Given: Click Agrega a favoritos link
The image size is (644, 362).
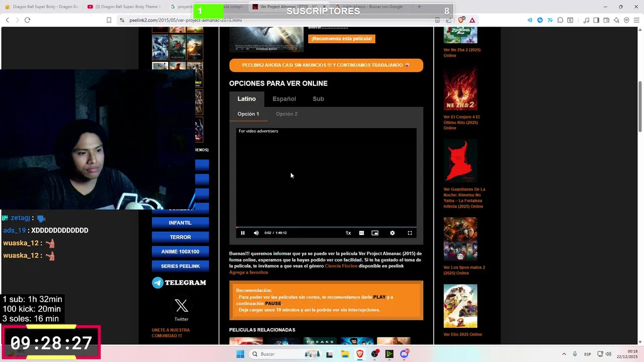Looking at the screenshot, I should [249, 273].
